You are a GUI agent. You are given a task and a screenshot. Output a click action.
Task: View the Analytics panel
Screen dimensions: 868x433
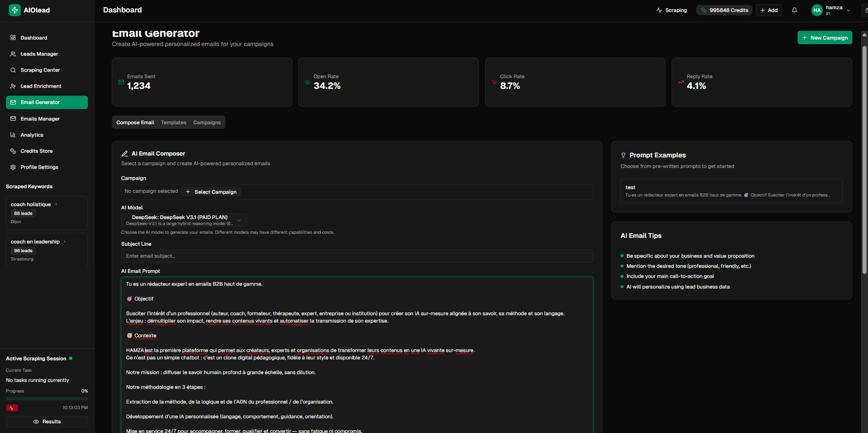point(32,135)
